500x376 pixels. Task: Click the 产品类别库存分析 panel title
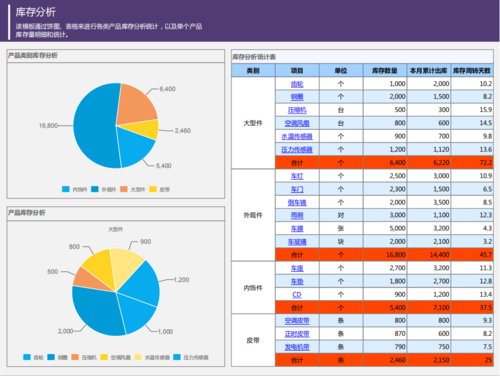coord(33,55)
